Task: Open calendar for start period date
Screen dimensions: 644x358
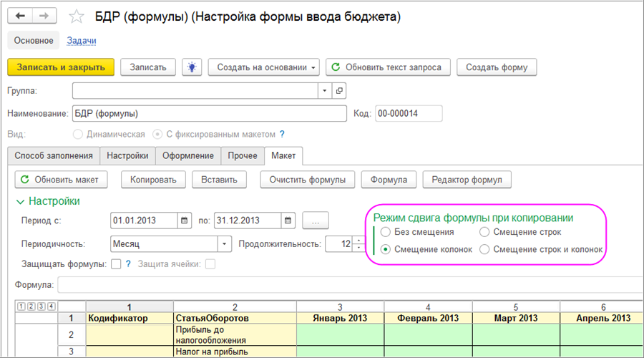Action: 185,220
